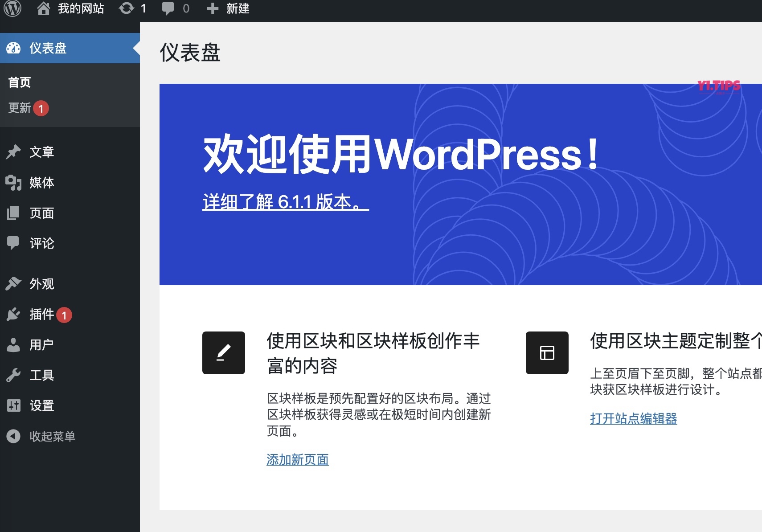
Task: Open 用户 using the users icon
Action: point(14,344)
